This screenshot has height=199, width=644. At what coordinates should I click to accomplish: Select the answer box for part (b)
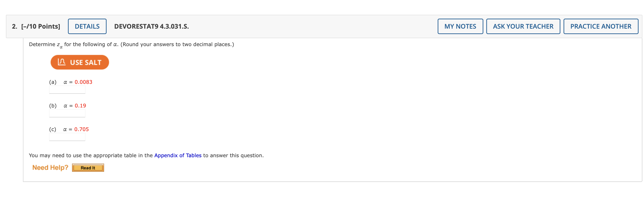tap(67, 113)
